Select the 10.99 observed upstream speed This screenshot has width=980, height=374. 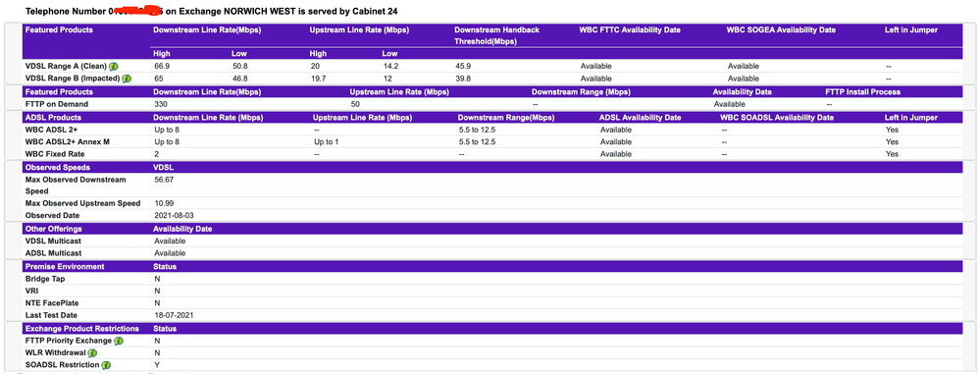point(164,204)
